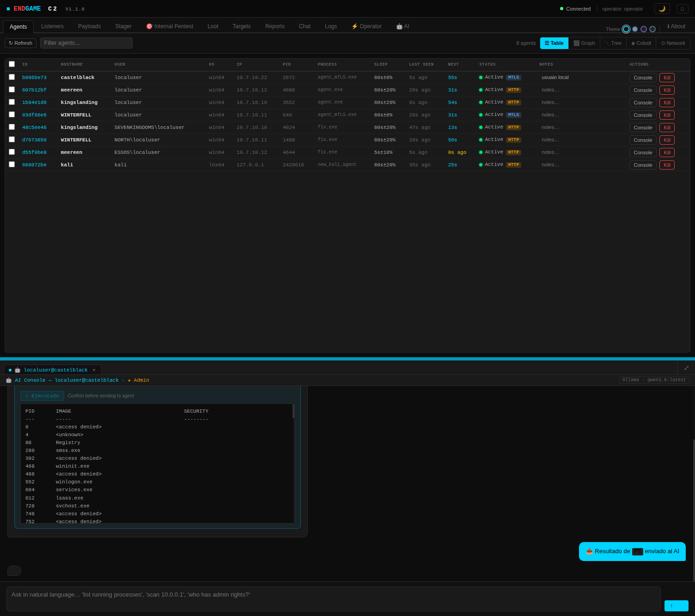Click the square icon button beside the moon
The image size is (695, 616).
point(683,9)
